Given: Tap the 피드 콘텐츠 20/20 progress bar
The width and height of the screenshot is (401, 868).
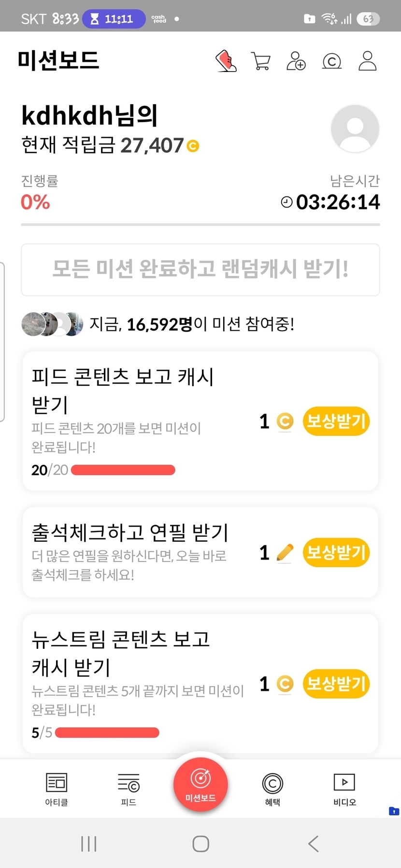Looking at the screenshot, I should [123, 470].
